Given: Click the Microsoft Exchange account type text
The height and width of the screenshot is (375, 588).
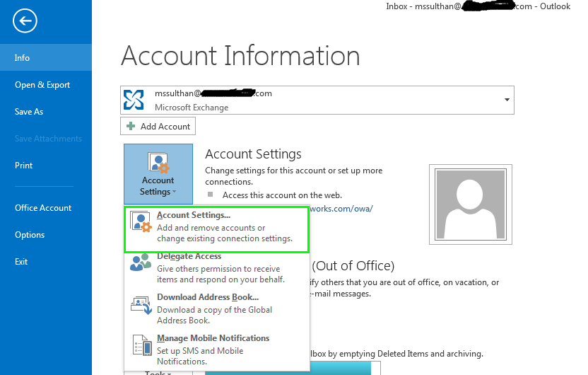Looking at the screenshot, I should pos(192,108).
